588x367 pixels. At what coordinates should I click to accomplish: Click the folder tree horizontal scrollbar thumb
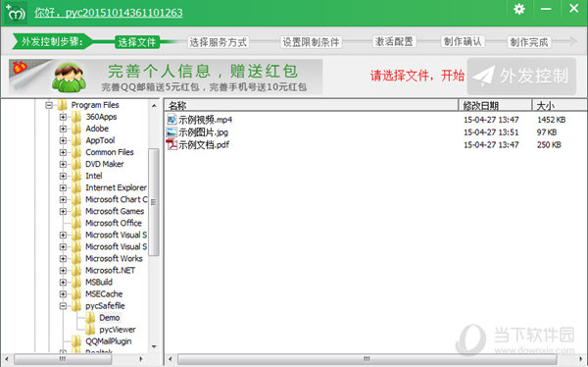pyautogui.click(x=63, y=359)
